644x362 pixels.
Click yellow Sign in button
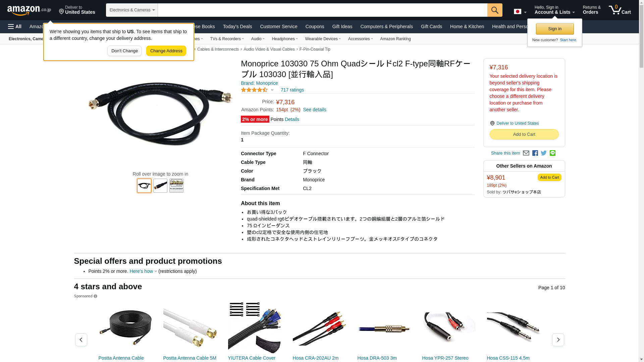tap(555, 29)
